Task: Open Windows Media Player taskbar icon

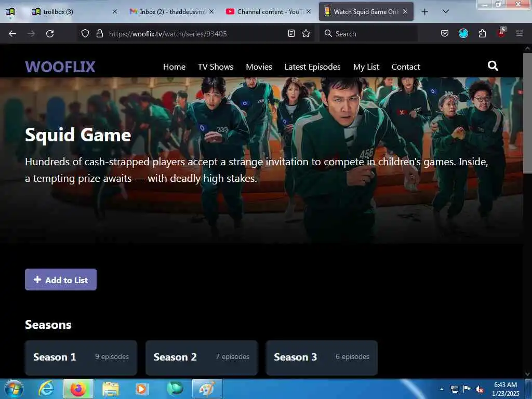Action: [x=142, y=389]
